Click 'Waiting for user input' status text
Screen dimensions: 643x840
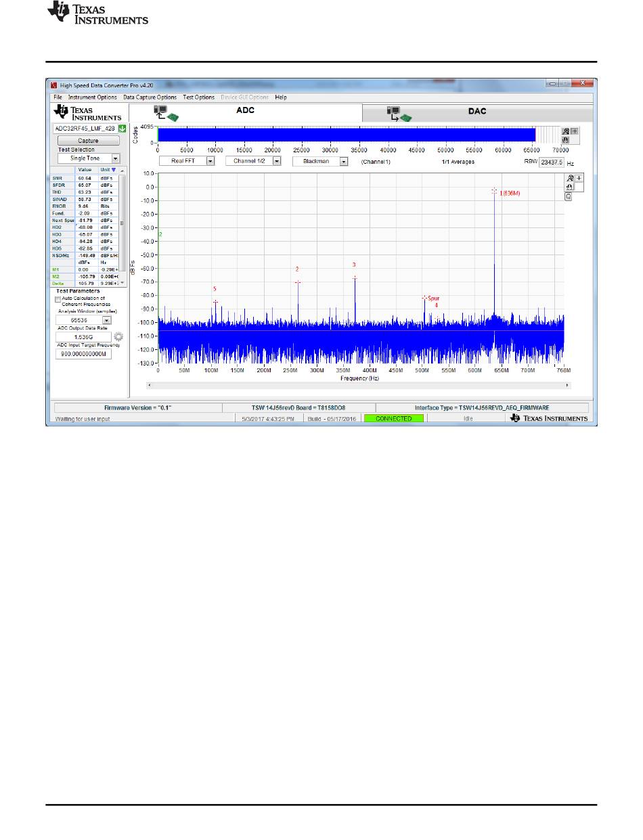[82, 419]
